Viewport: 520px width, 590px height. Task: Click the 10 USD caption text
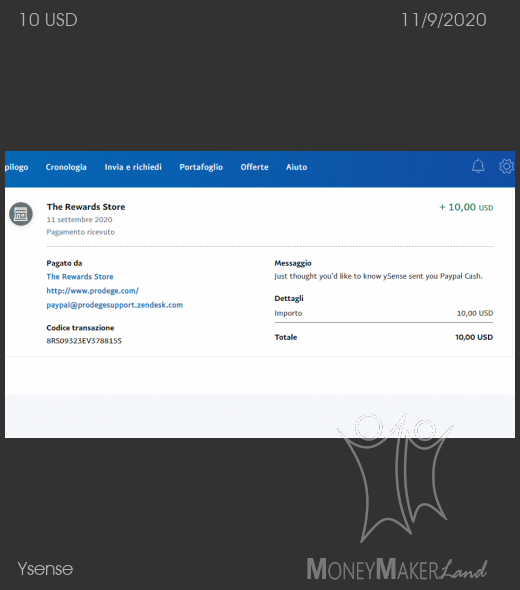click(48, 20)
